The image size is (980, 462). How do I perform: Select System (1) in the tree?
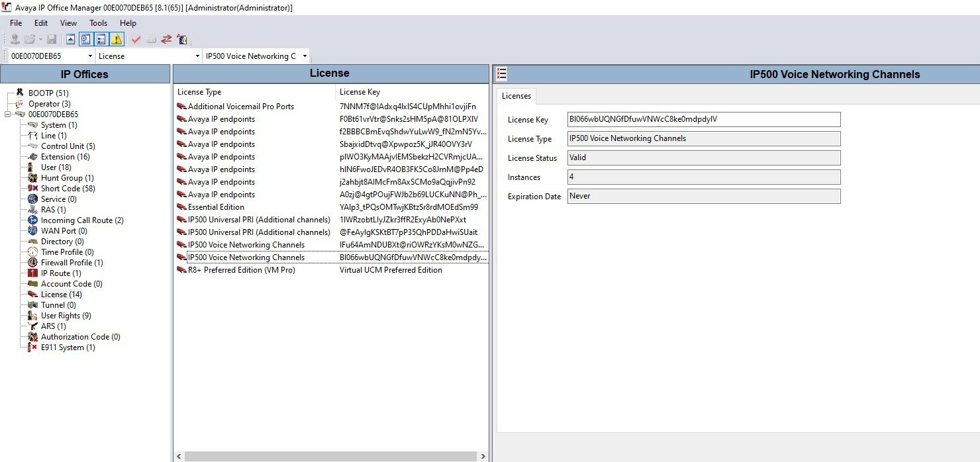click(x=59, y=125)
